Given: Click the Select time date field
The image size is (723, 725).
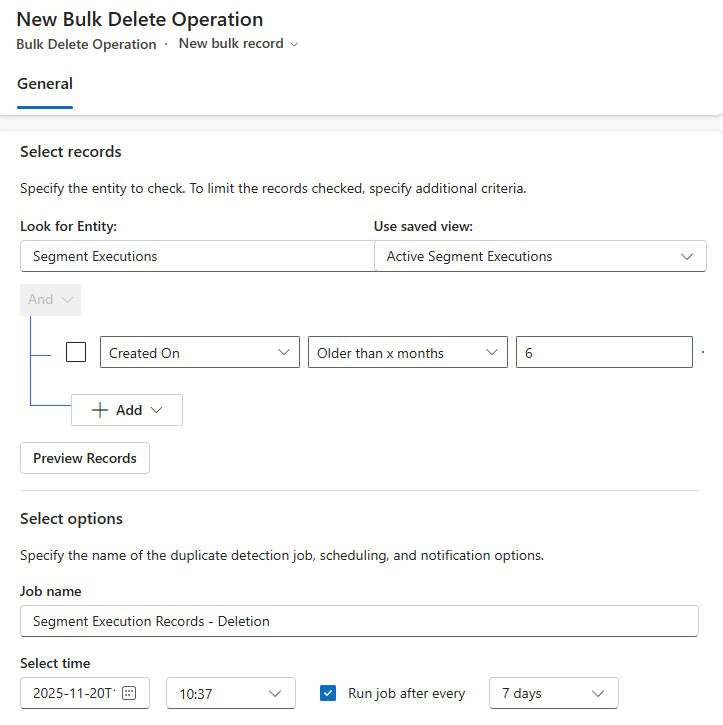Looking at the screenshot, I should tap(72, 693).
